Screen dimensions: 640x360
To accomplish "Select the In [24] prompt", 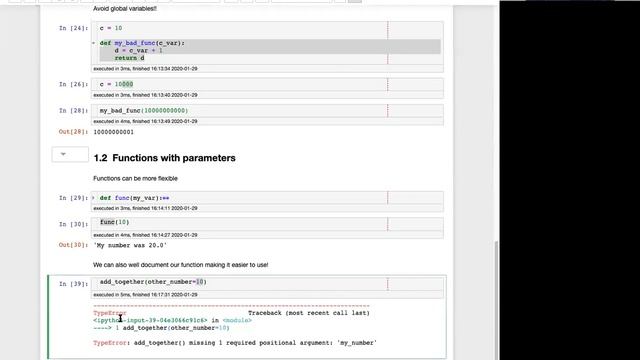I will 73,28.
